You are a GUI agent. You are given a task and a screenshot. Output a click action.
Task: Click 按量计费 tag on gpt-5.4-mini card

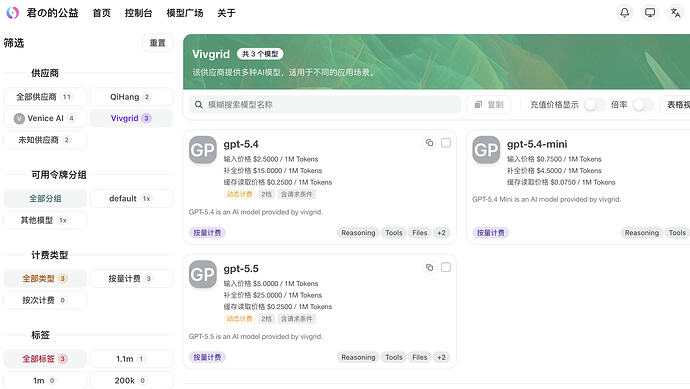tap(491, 233)
